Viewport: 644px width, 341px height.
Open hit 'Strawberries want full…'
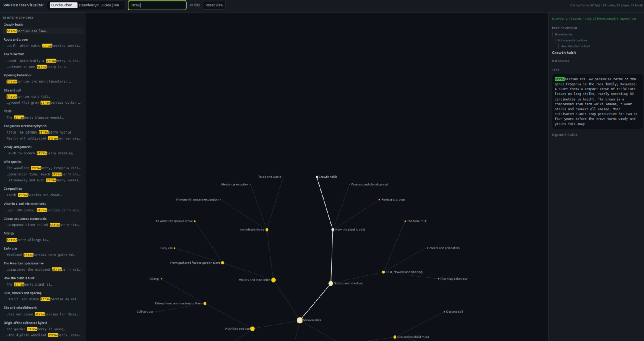point(44,97)
